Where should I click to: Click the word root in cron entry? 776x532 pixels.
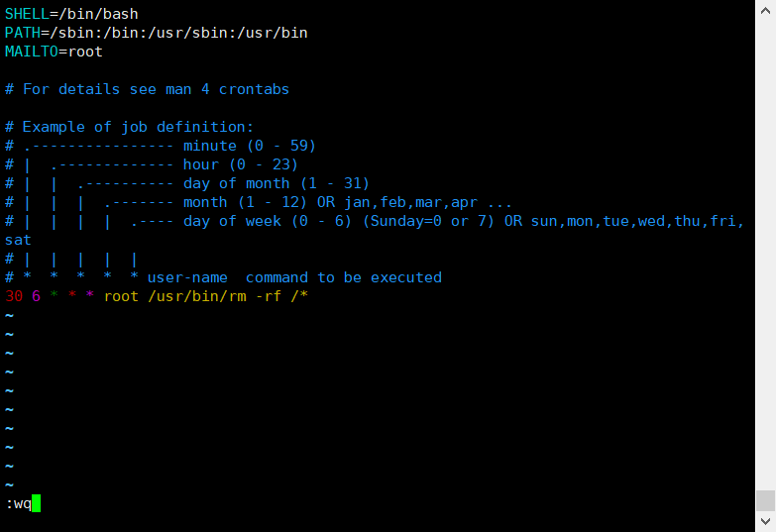121,296
